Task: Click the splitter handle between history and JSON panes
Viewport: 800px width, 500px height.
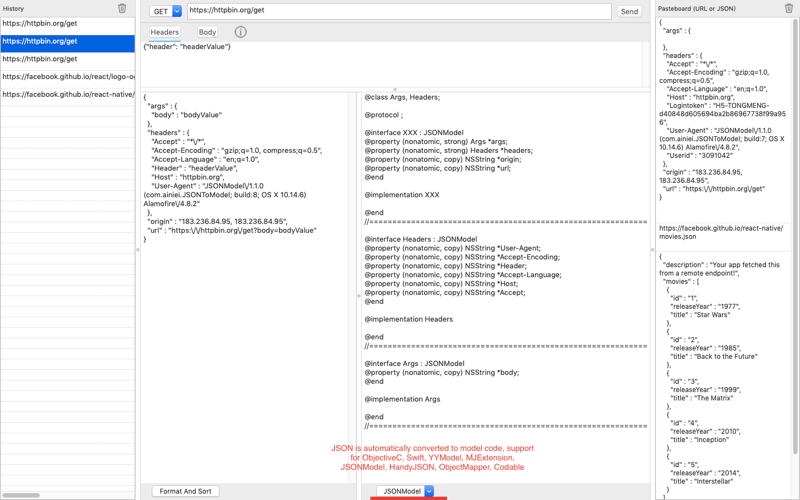Action: coord(138,250)
